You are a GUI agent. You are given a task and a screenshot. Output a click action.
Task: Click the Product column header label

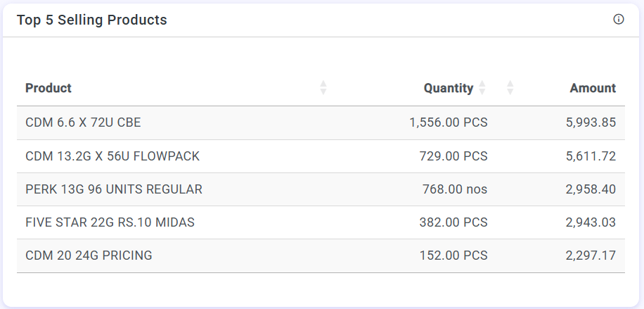pyautogui.click(x=49, y=88)
